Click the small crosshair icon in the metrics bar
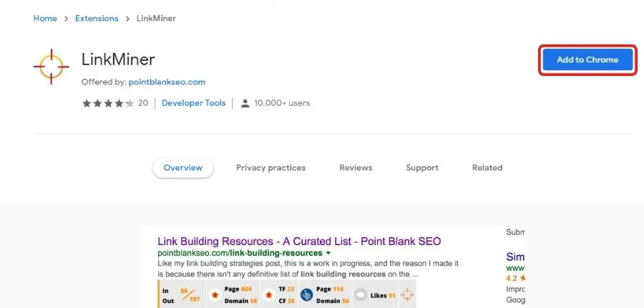Screen dimensions: 644x308 [x=407, y=295]
